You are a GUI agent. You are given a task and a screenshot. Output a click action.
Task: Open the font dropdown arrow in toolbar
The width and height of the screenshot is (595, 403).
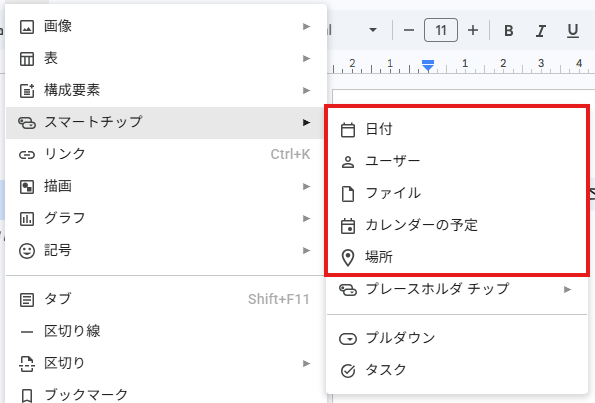coord(373,30)
